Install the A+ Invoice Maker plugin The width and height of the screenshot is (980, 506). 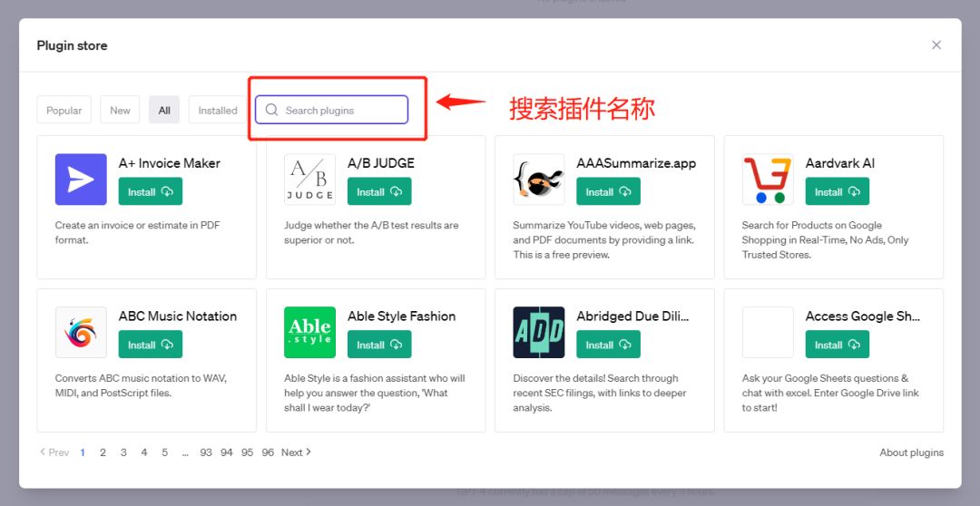point(150,191)
